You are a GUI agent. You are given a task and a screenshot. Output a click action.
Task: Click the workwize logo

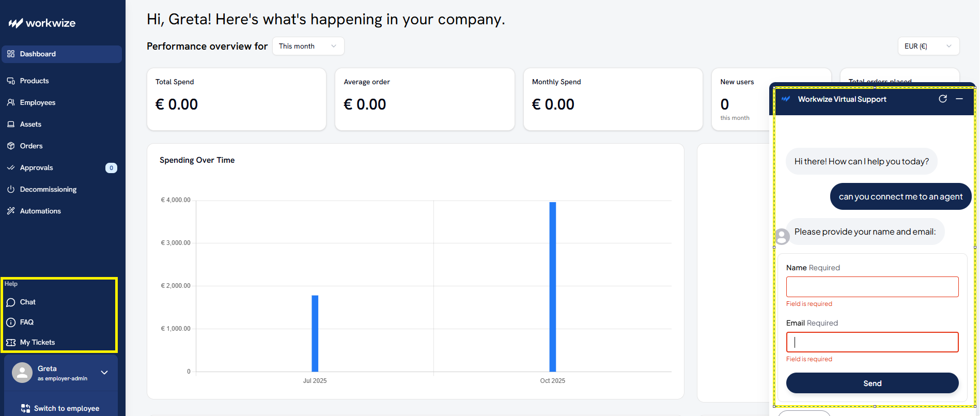click(x=42, y=23)
